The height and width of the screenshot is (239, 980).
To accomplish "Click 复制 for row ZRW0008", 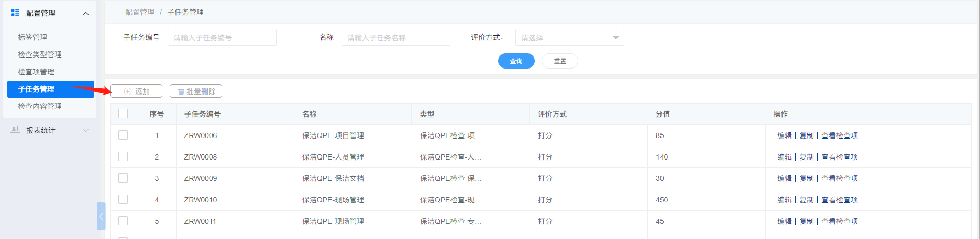I will 807,157.
